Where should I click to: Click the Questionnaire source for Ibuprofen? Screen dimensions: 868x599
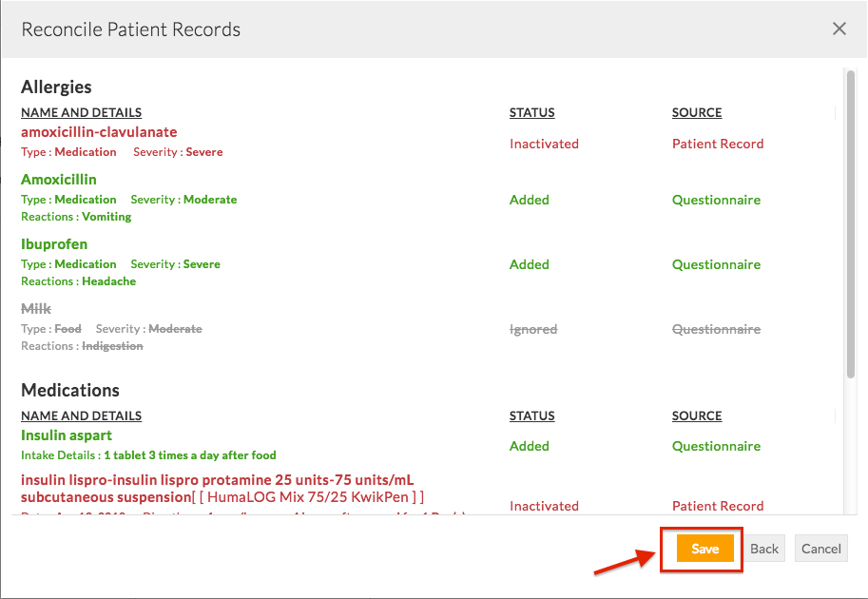point(716,264)
